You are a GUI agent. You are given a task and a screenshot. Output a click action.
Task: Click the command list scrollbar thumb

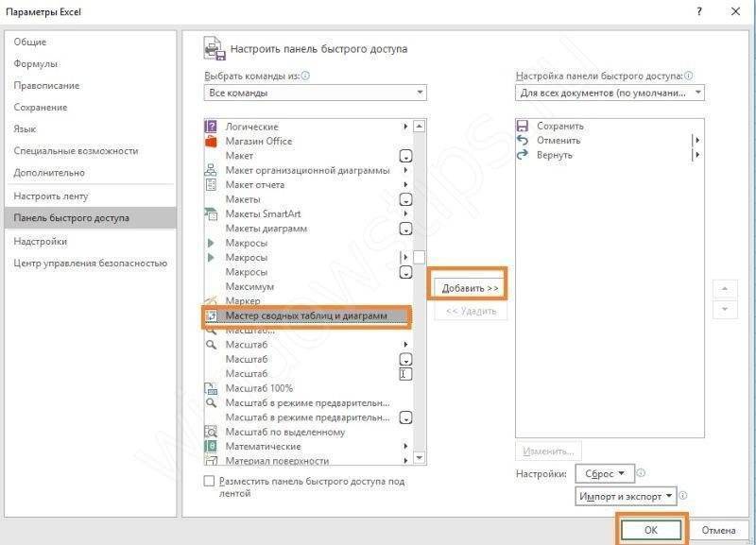click(x=419, y=257)
